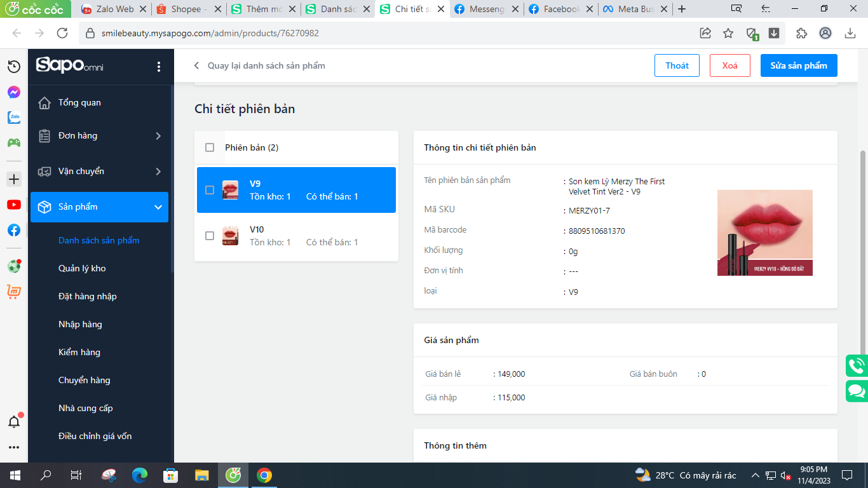
Task: Check the V10 variant checkbox
Action: (x=210, y=236)
